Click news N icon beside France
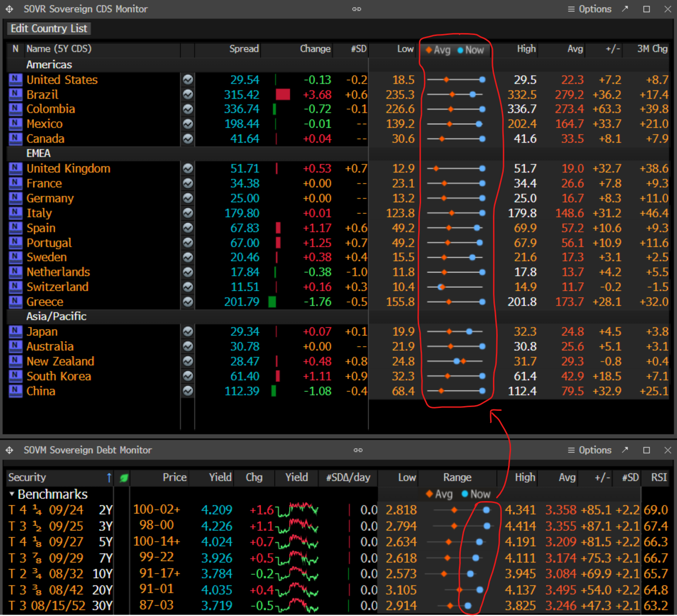Screen dimensions: 677x616 [16, 183]
